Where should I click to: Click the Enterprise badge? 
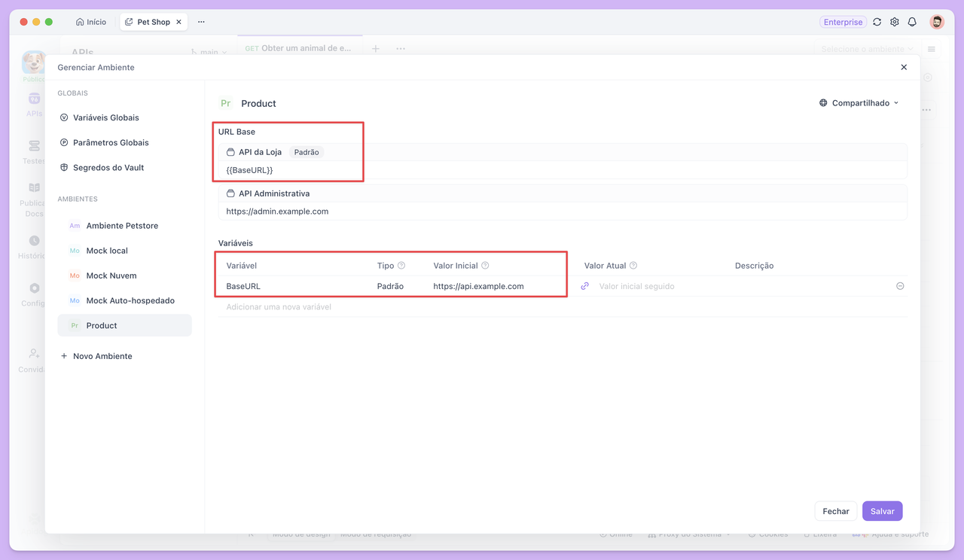click(x=843, y=23)
